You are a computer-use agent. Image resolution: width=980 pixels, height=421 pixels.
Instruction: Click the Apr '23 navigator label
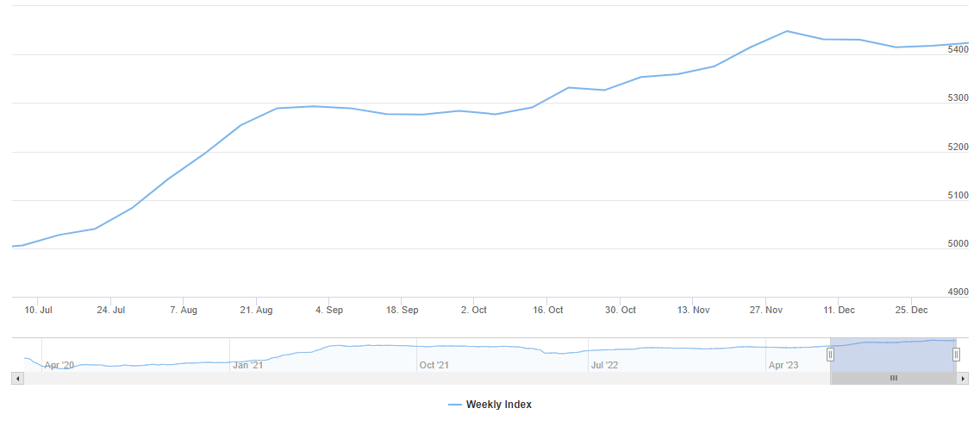[x=783, y=365]
